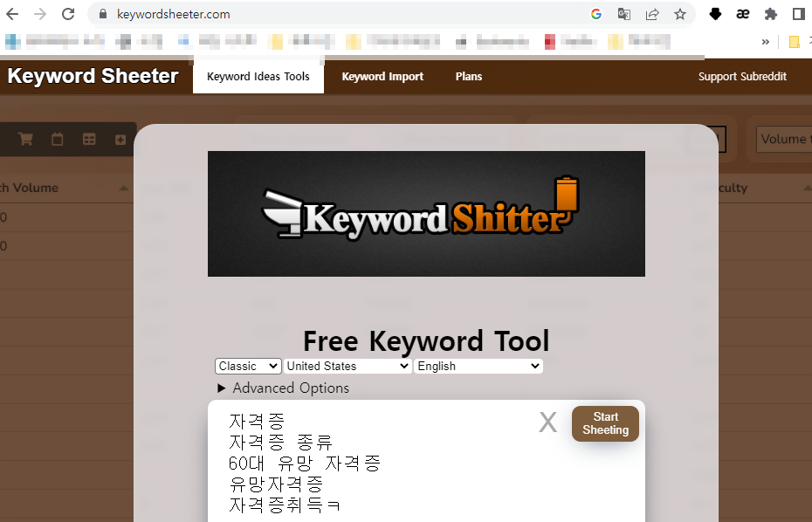Click inside the keyword text area
Image resolution: width=812 pixels, height=522 pixels.
426,461
